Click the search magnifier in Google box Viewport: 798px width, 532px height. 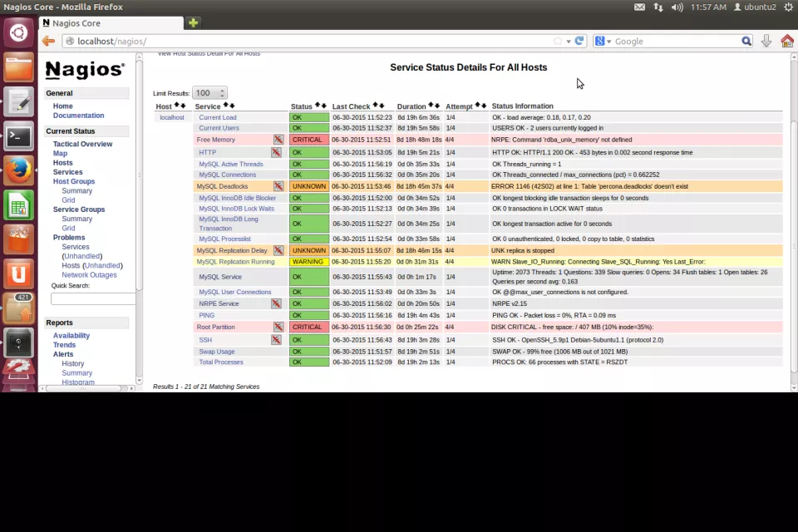(x=746, y=42)
